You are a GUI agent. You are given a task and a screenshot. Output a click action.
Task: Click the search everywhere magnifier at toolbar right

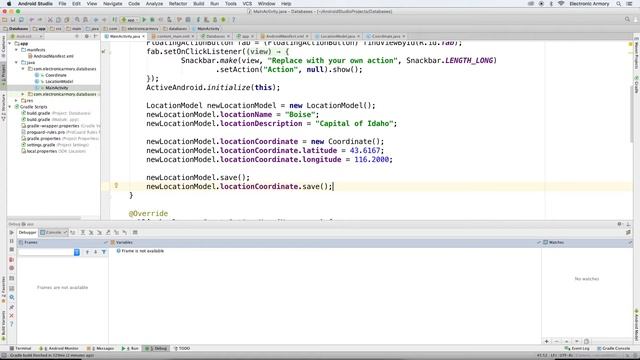pos(627,20)
